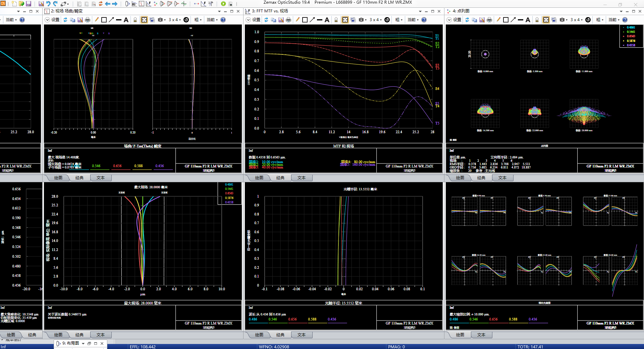Toggle the lock icon in 点列图 toolbar
This screenshot has height=349, width=644.
pos(537,20)
